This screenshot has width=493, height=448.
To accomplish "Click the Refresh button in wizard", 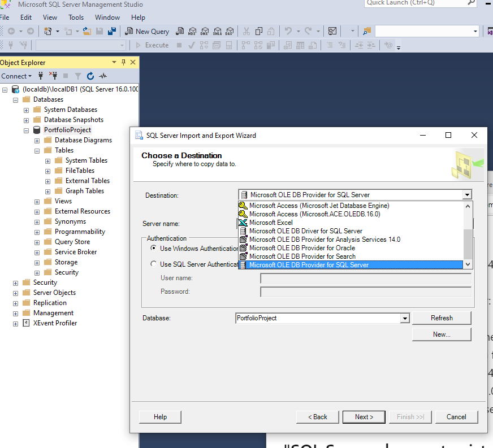I will [x=442, y=318].
